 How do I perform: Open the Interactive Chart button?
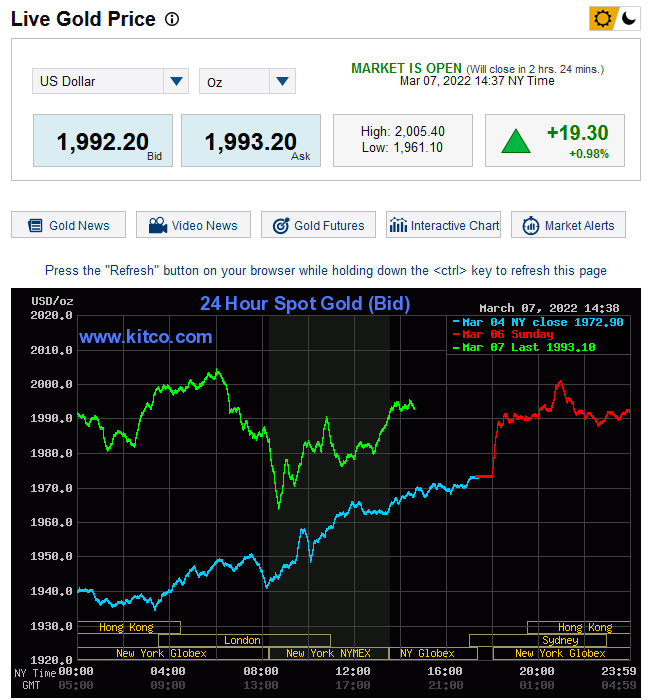(443, 225)
